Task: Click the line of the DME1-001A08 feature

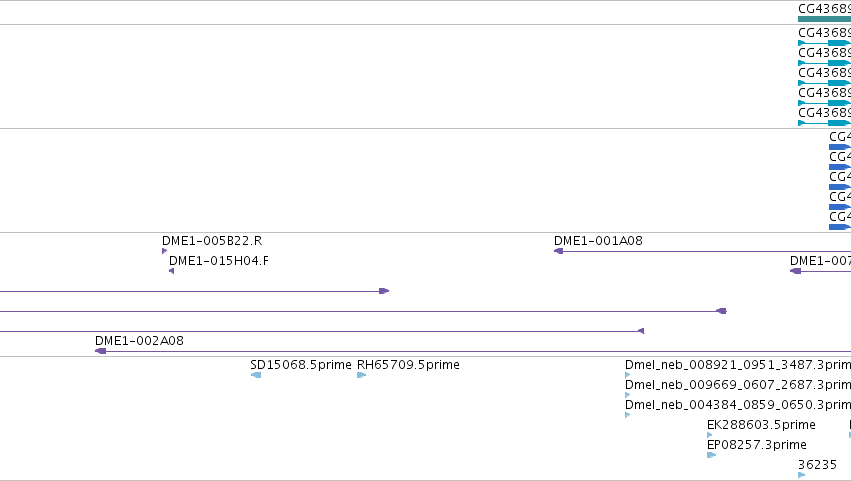Action: pyautogui.click(x=706, y=251)
